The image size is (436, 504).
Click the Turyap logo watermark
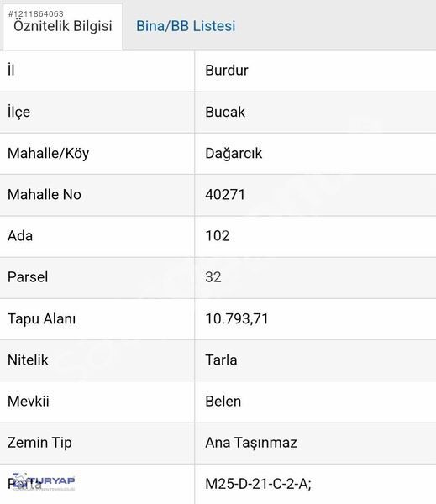tap(44, 481)
